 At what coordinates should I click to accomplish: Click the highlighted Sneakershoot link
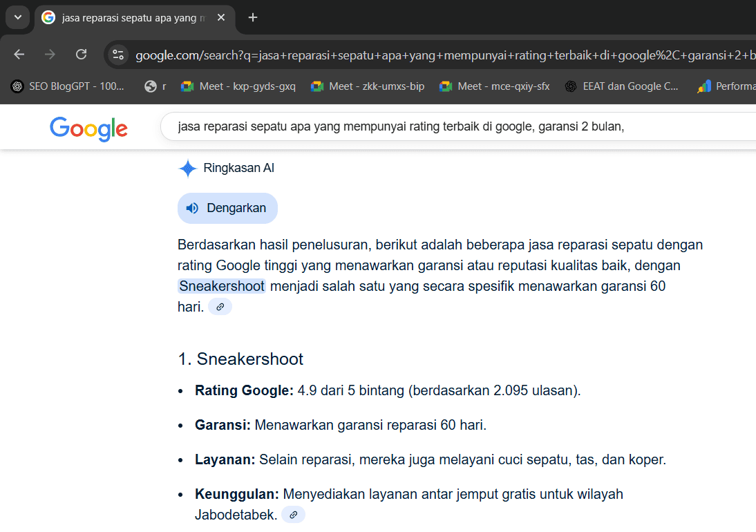(x=222, y=286)
